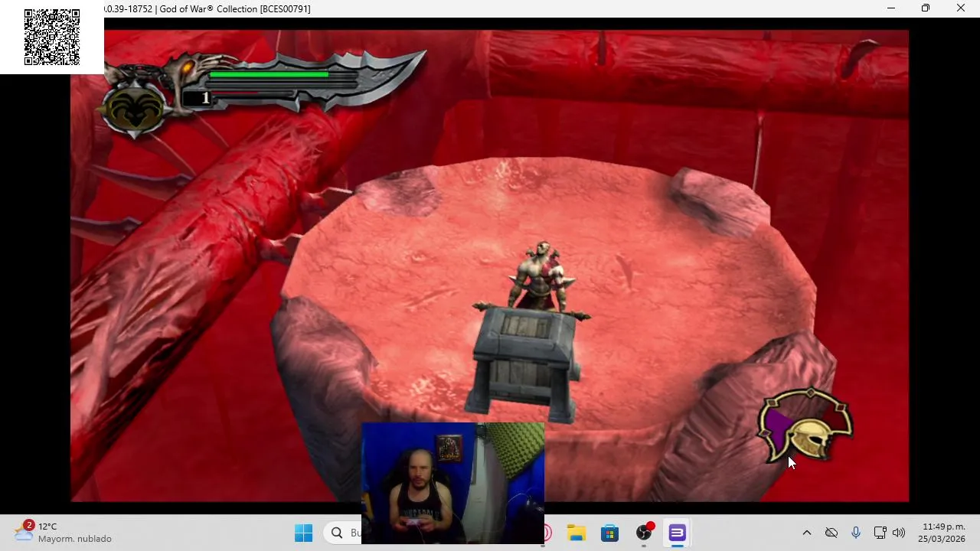Click the green health bar on the HUD
Viewport: 980px width, 551px height.
[x=269, y=75]
